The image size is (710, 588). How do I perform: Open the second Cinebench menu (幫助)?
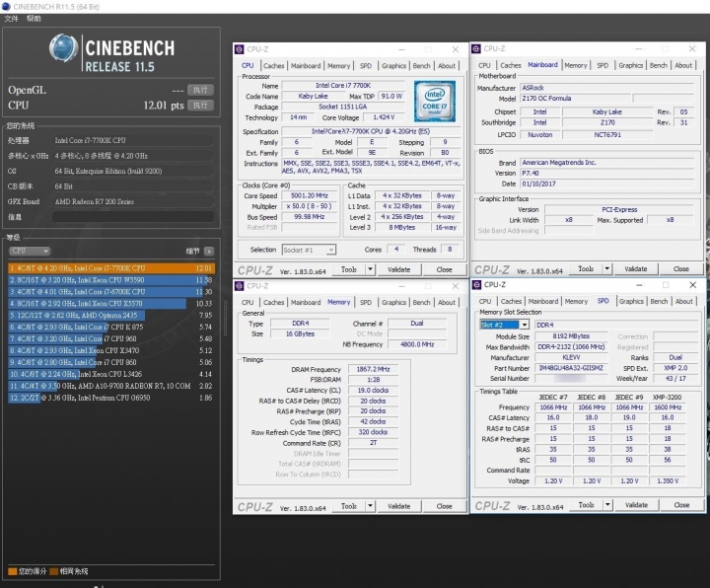tap(34, 19)
